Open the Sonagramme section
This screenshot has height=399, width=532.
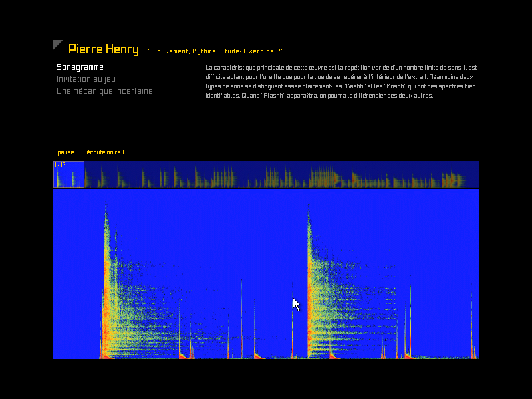(x=80, y=67)
